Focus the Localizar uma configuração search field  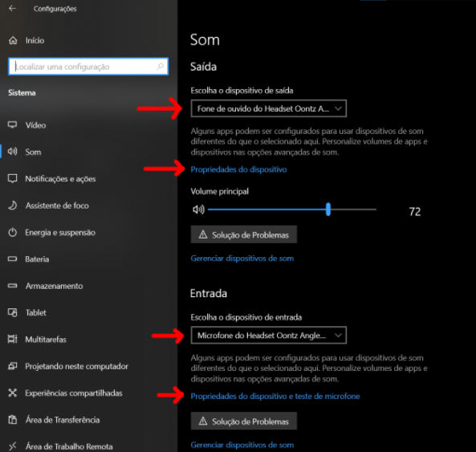[88, 67]
